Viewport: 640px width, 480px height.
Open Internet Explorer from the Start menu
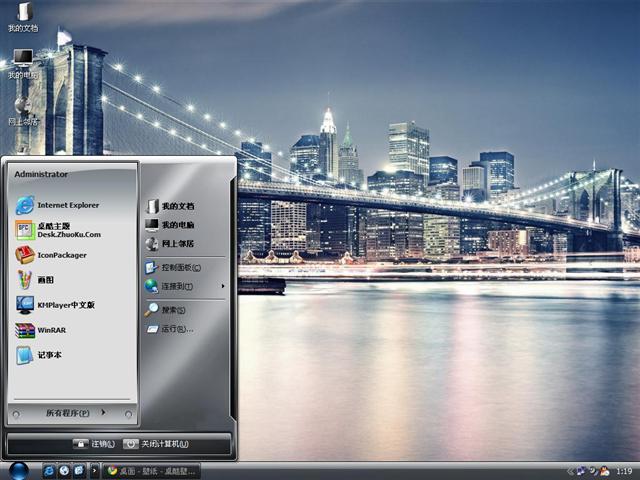(58, 205)
